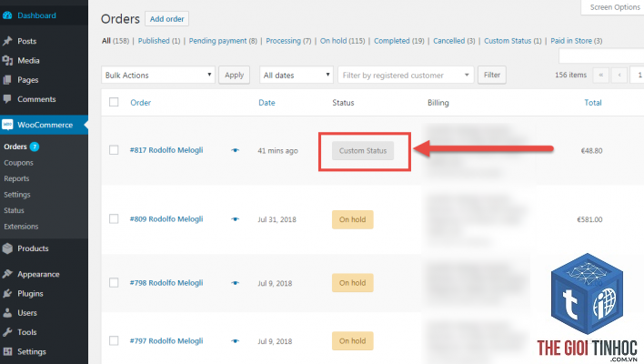Open order #817 Rodolfo Melogli
Image resolution: width=644 pixels, height=364 pixels.
pos(166,150)
